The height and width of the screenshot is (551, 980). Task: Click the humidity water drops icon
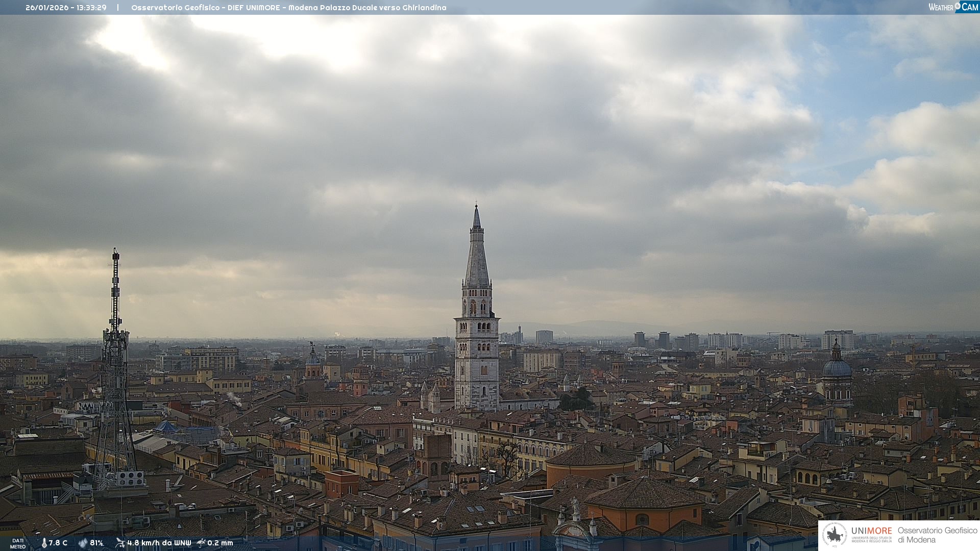[x=83, y=543]
